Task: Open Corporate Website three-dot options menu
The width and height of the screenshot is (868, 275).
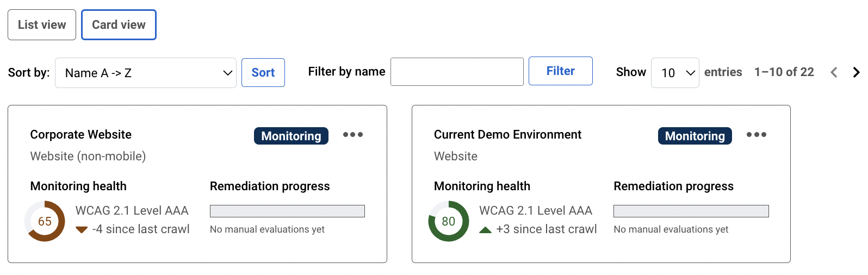Action: [x=352, y=135]
